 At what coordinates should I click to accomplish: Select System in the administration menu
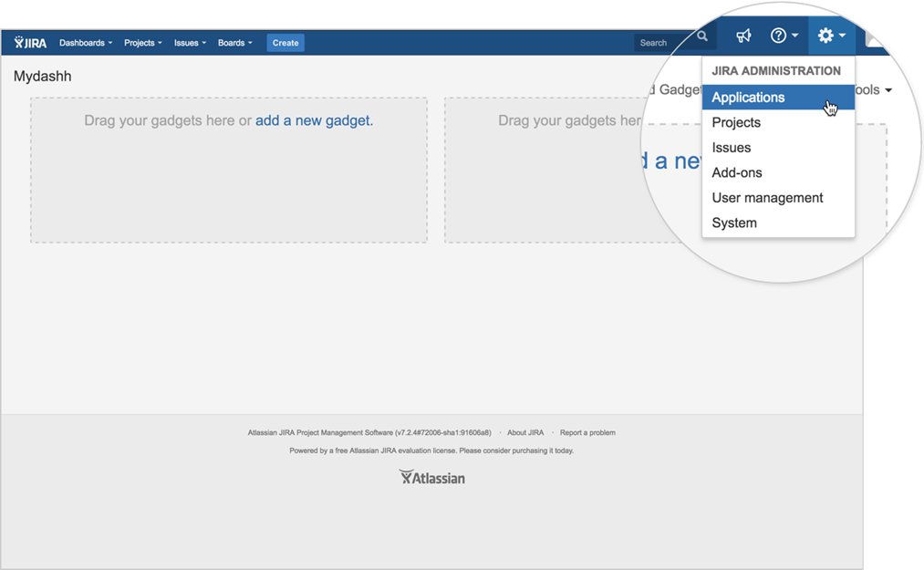(734, 223)
